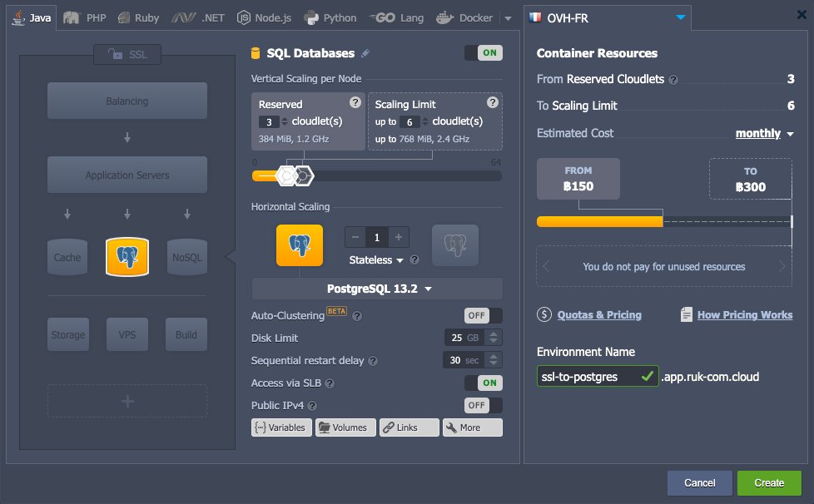
Task: Click the estimated cost price bar
Action: point(664,222)
